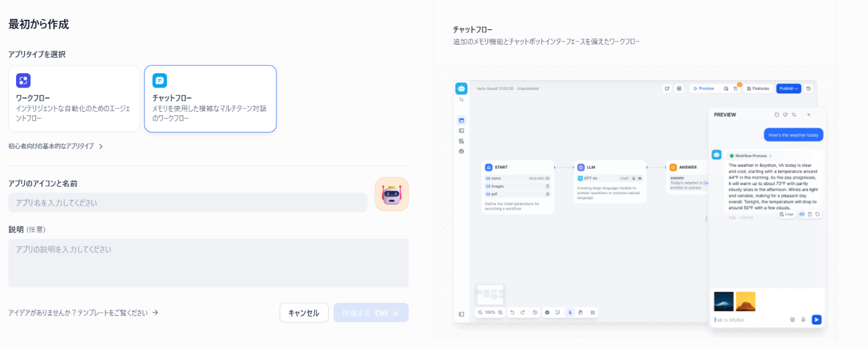The height and width of the screenshot is (347, 868).
Task: Click the chevron after 初心者向けの基本的なアプリタイプ
Action: (101, 146)
